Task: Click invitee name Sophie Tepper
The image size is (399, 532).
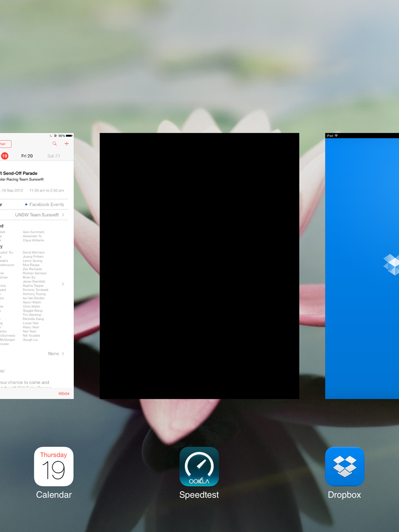Action: [33, 286]
